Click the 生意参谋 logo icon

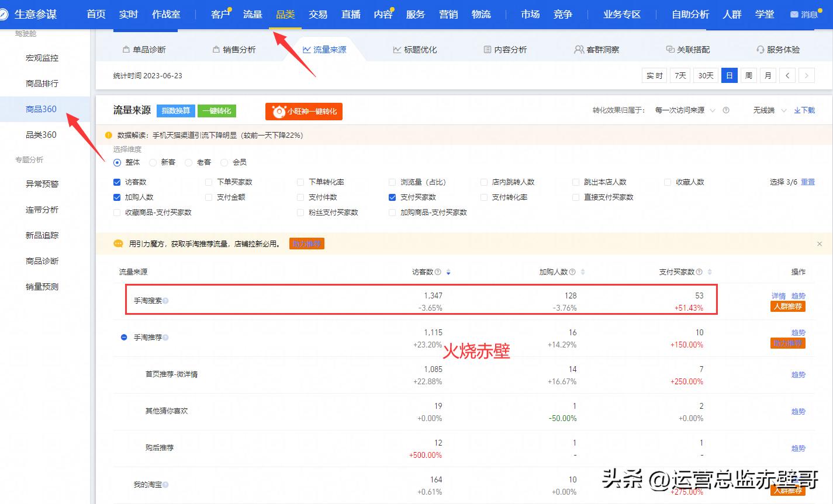pyautogui.click(x=4, y=14)
